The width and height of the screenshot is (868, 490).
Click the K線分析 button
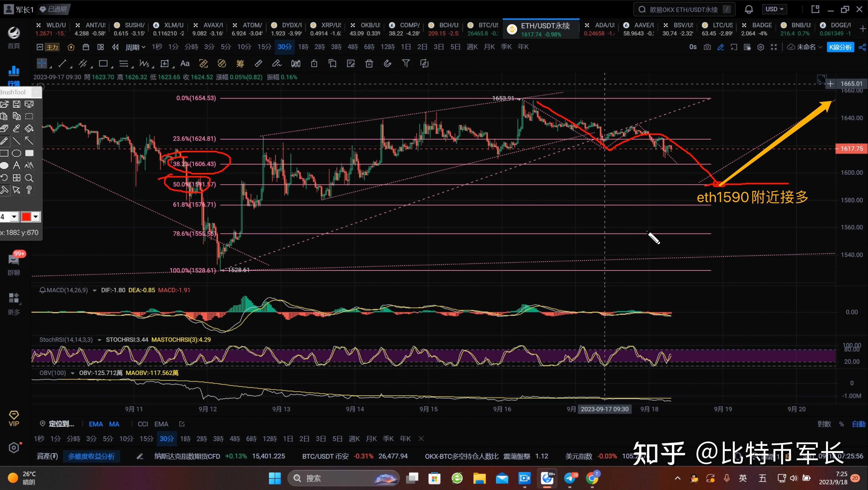point(840,47)
